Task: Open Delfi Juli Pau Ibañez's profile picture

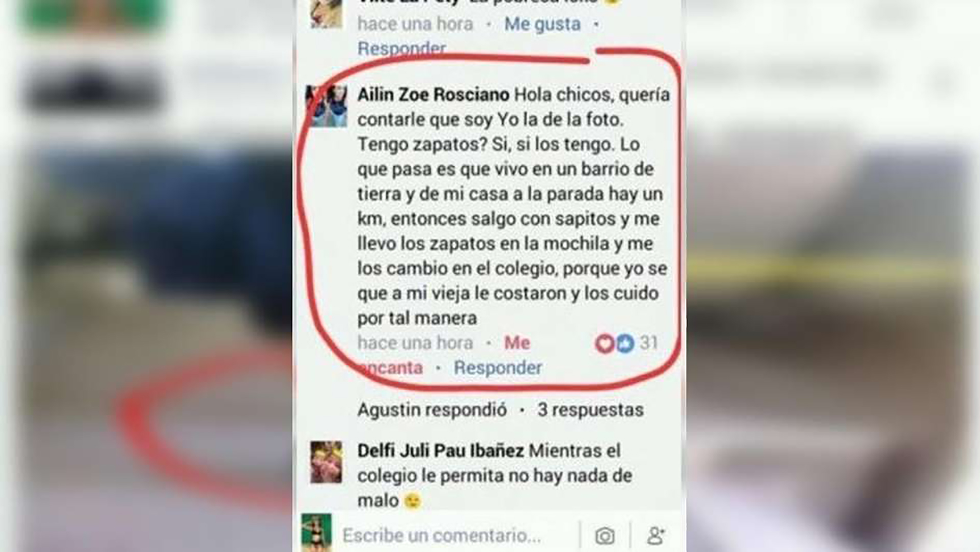Action: 326,462
